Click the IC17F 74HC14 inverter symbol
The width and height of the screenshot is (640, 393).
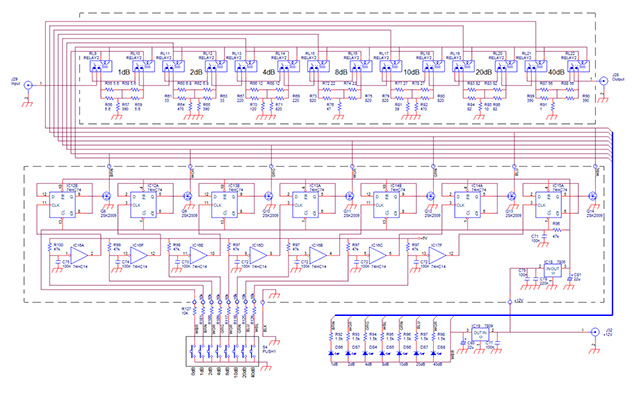(x=438, y=255)
